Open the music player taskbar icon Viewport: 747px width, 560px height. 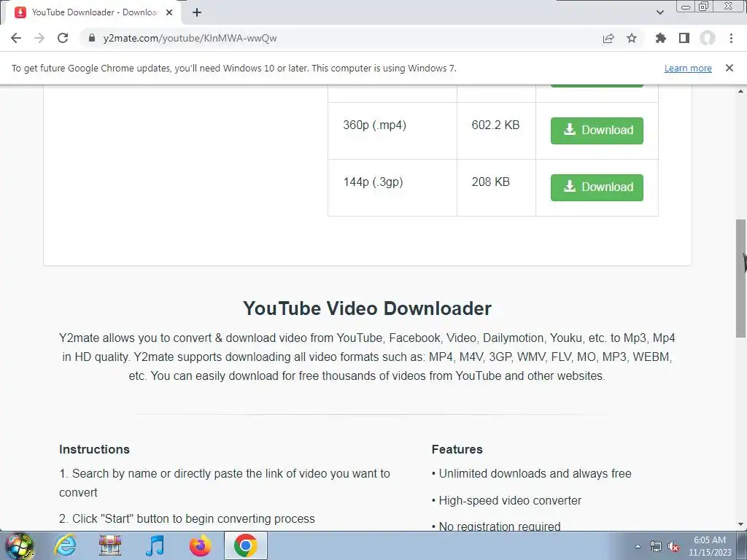(x=155, y=545)
